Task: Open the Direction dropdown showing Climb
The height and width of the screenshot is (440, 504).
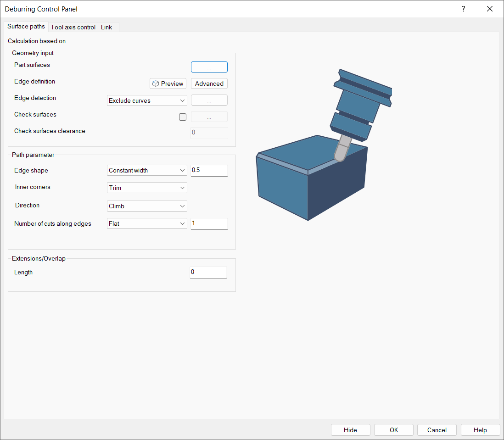Action: tap(147, 206)
